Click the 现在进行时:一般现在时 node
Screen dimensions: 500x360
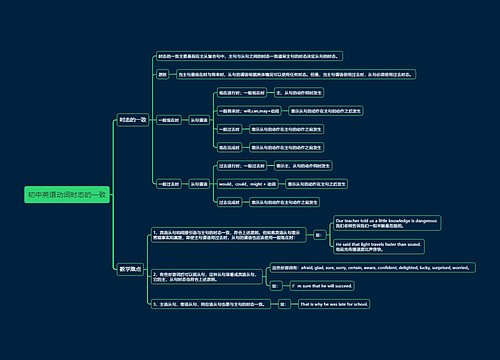(242, 93)
